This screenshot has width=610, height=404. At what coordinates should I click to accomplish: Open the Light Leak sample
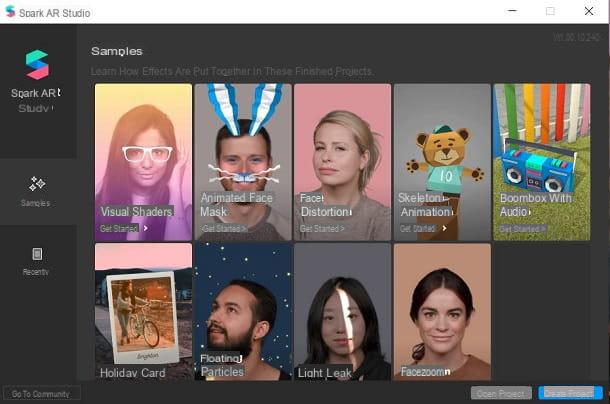[342, 312]
